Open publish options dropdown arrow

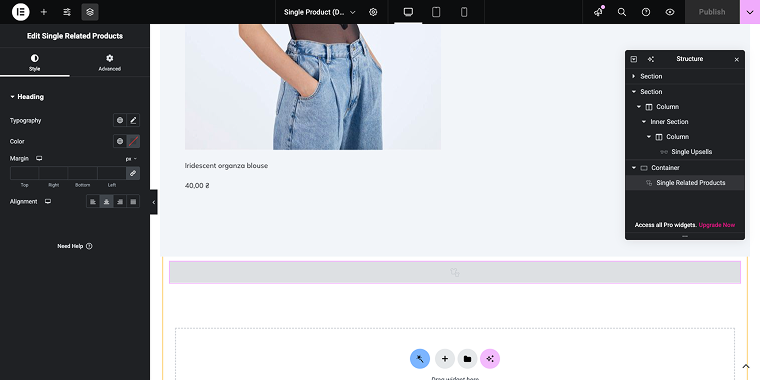[750, 12]
